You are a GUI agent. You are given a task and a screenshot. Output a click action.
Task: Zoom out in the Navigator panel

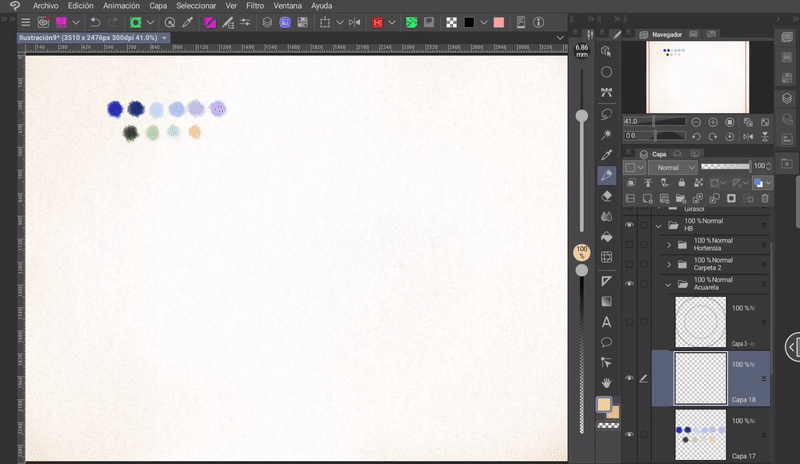696,122
